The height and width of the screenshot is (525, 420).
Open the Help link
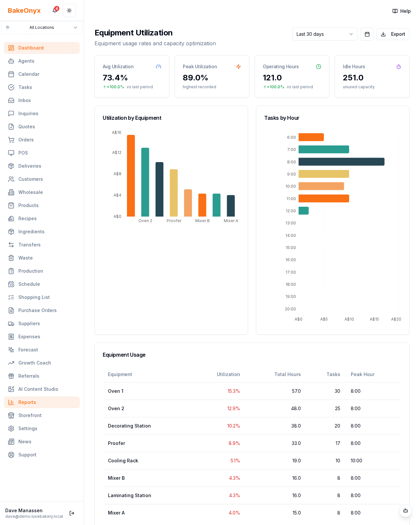(402, 11)
